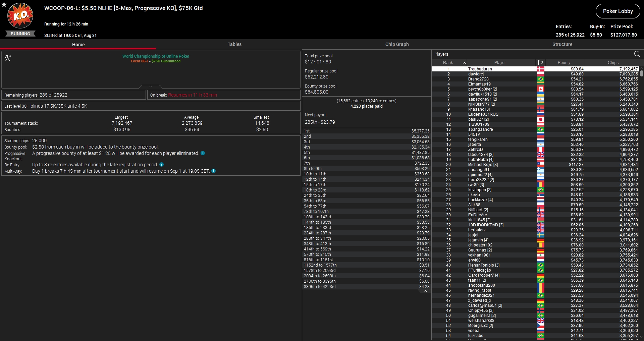Click info icon beside multi-day text
Image resolution: width=644 pixels, height=341 pixels.
point(214,171)
